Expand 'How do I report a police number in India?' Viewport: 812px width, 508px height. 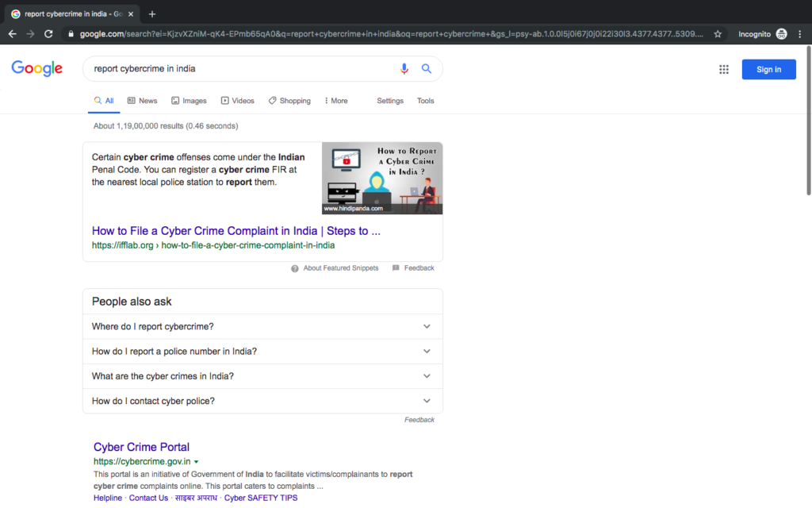click(262, 352)
